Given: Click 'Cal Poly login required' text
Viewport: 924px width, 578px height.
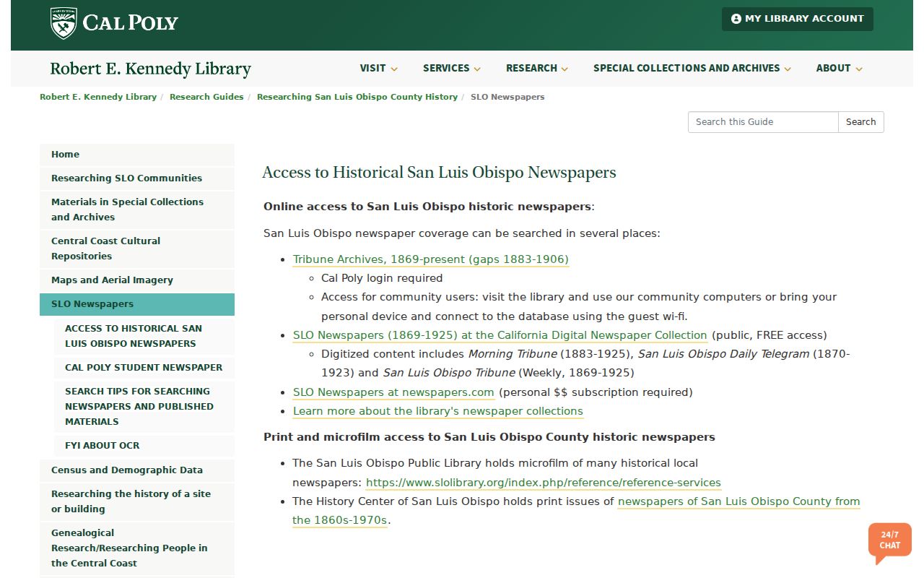Looking at the screenshot, I should [382, 278].
